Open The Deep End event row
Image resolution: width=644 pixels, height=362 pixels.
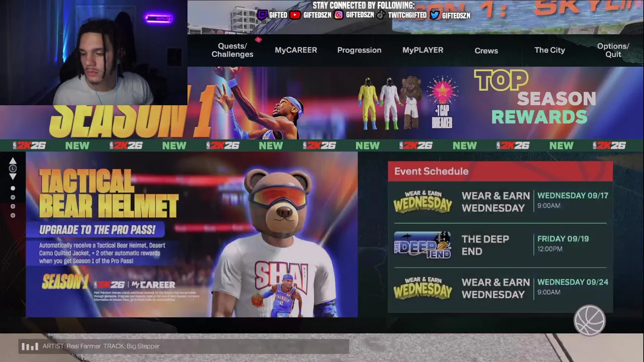(x=500, y=245)
